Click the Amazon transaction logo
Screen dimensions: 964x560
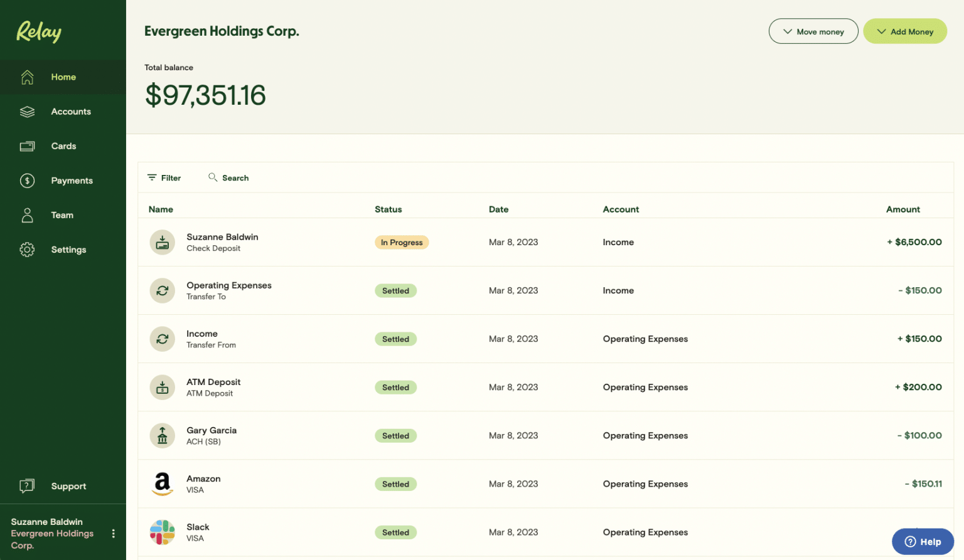click(x=163, y=483)
